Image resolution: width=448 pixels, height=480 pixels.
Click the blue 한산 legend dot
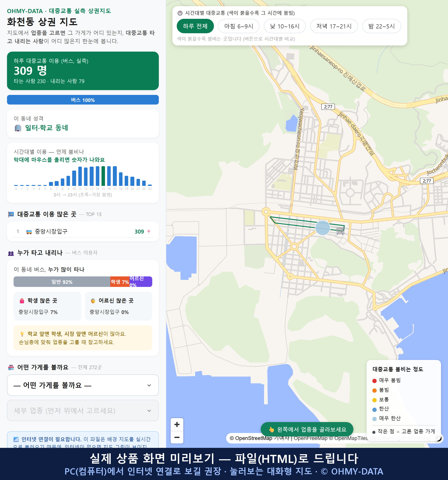click(374, 410)
